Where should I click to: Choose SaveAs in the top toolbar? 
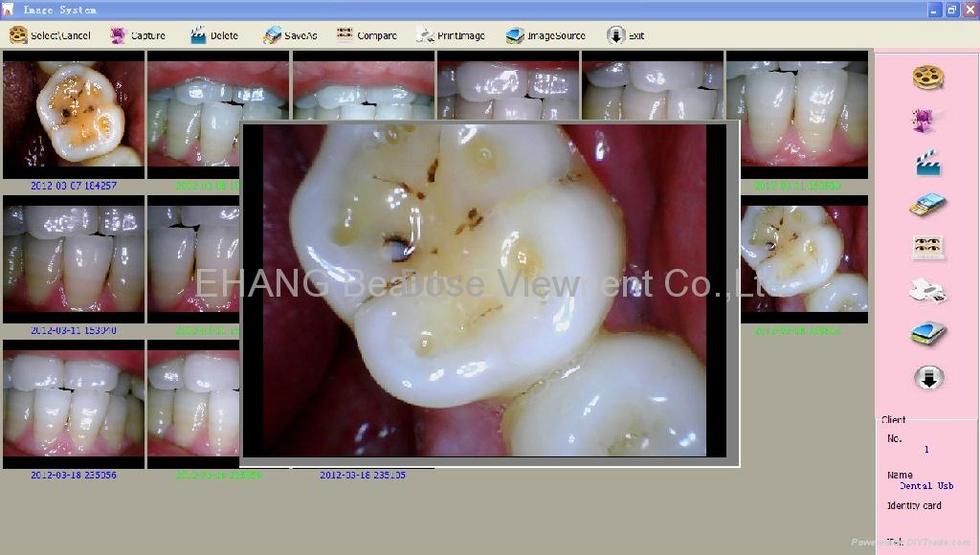[290, 35]
